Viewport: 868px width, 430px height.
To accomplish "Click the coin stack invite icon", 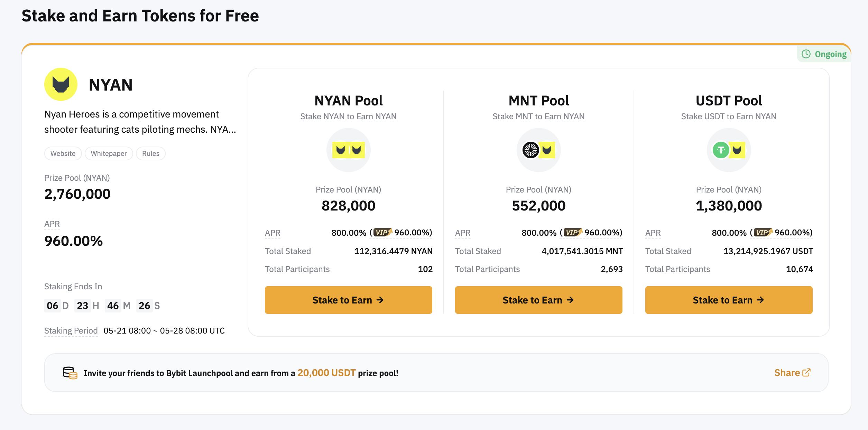I will tap(70, 373).
